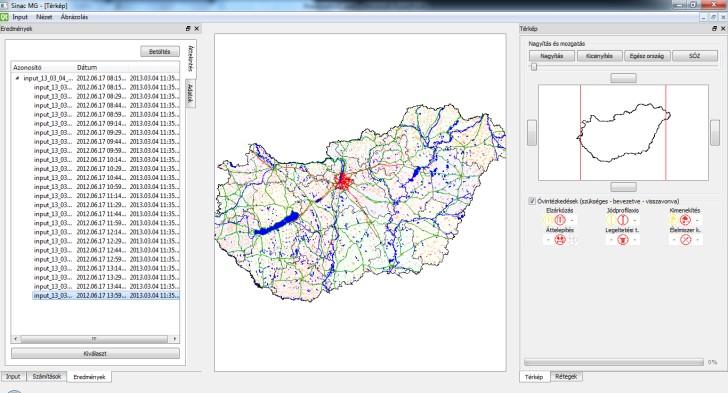Select the Térkép bottom tab

click(x=534, y=377)
